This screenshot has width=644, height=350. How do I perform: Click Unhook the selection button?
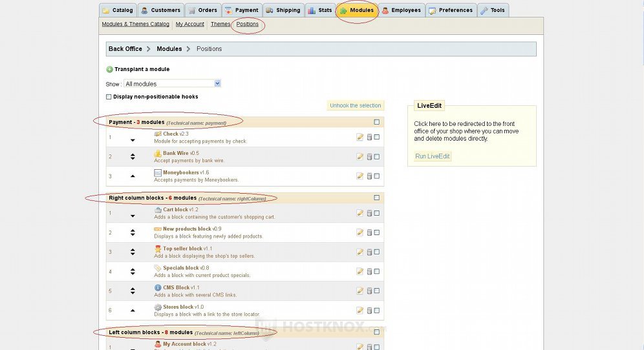coord(356,105)
